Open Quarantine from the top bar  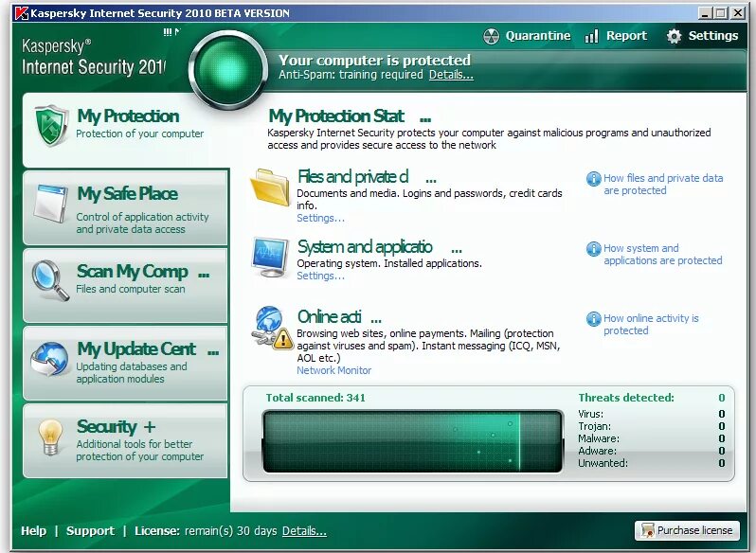(537, 36)
